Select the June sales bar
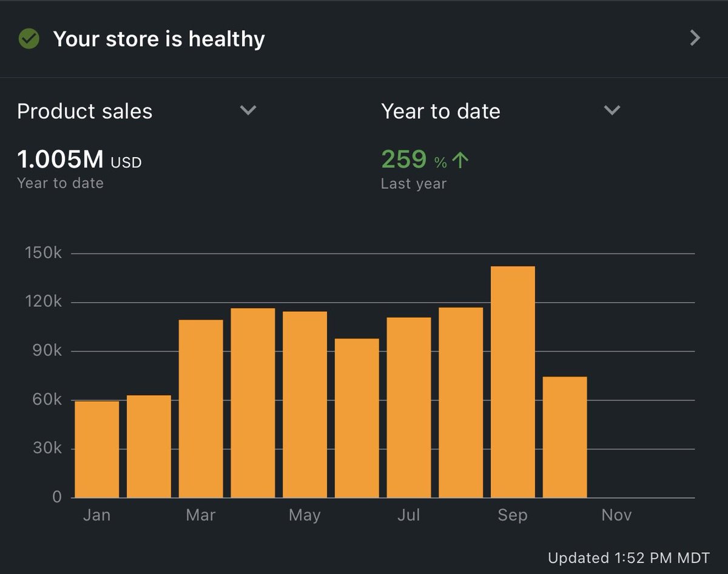The width and height of the screenshot is (728, 574). (x=357, y=419)
